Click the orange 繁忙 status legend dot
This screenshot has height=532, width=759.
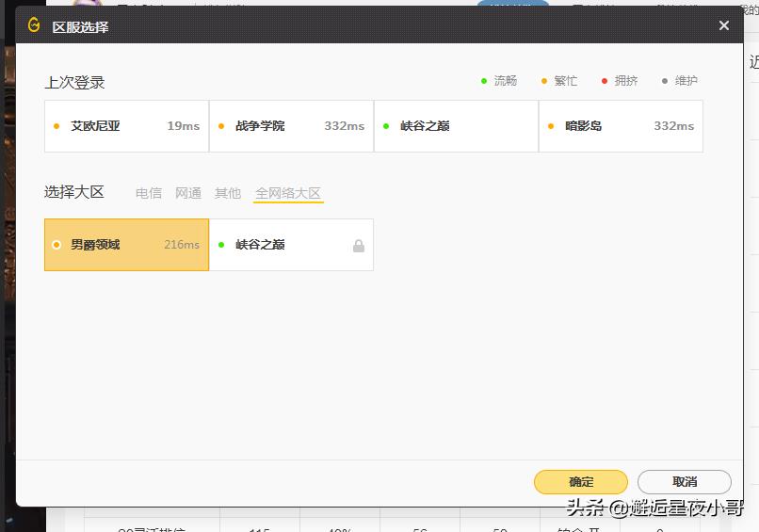coord(544,81)
